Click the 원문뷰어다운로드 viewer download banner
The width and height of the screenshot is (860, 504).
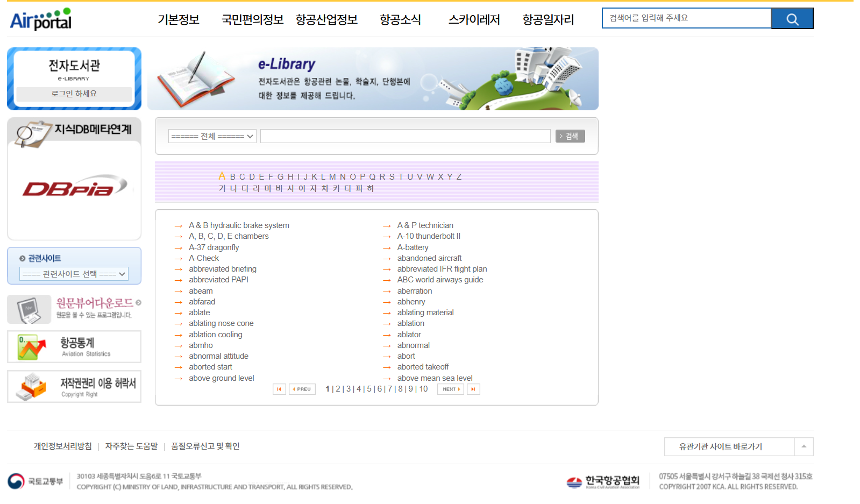[74, 309]
